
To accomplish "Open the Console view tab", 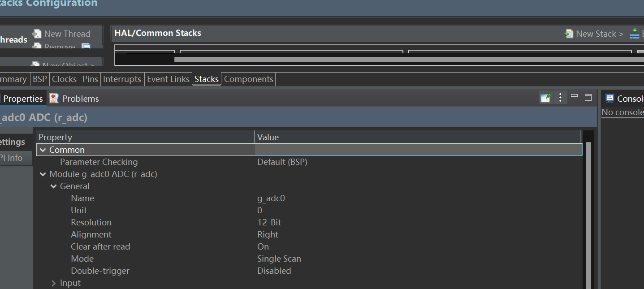I will 624,99.
